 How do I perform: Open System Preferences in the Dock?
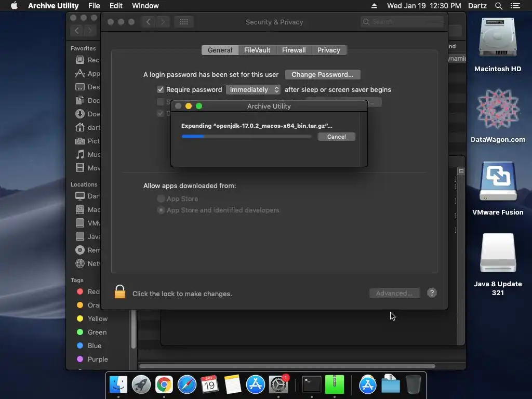278,384
